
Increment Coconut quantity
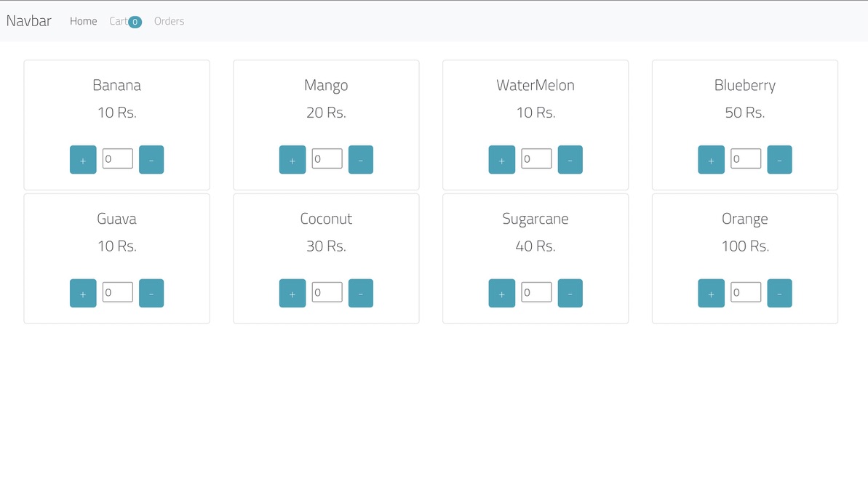click(x=292, y=293)
